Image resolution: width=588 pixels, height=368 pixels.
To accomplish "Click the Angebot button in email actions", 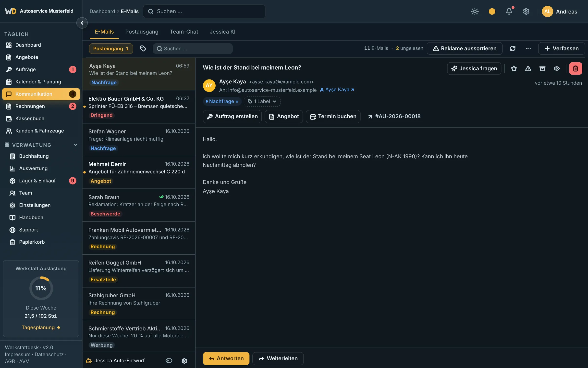I will (284, 116).
